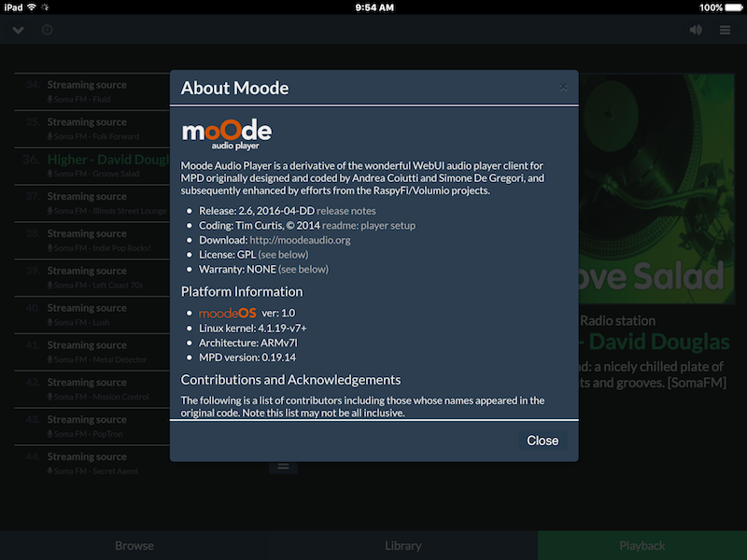747x560 pixels.
Task: Switch to the Browse tab
Action: [134, 546]
